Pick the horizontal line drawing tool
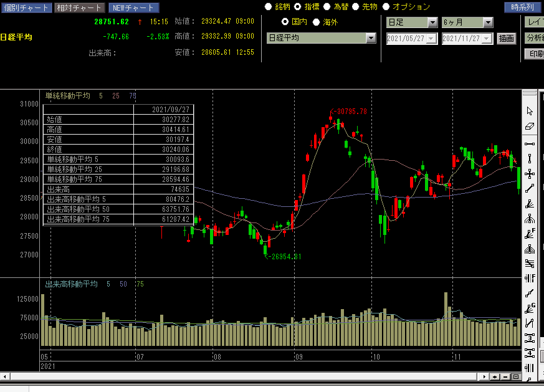Viewport: 544px width, 392px height. click(x=530, y=143)
